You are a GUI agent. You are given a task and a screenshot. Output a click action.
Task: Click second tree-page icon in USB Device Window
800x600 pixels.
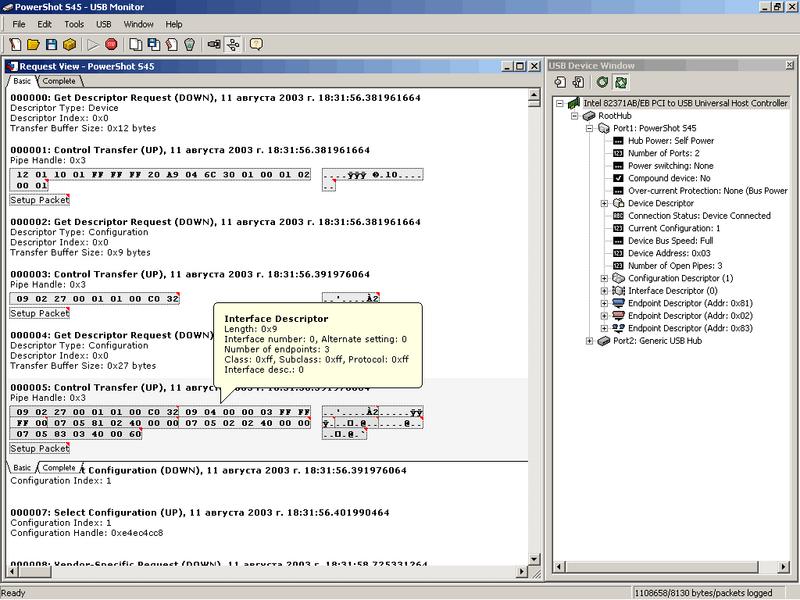[x=578, y=82]
